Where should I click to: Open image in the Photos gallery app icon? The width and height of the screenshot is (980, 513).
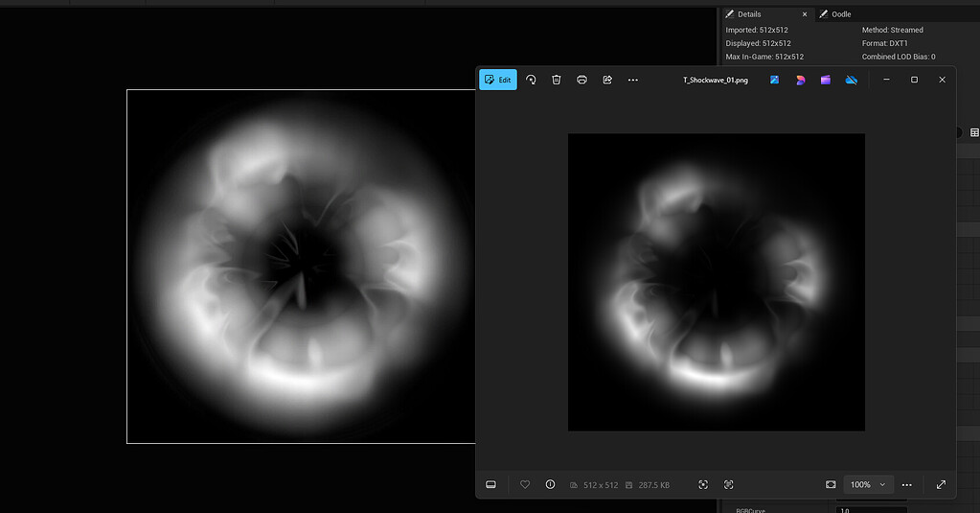[x=774, y=80]
